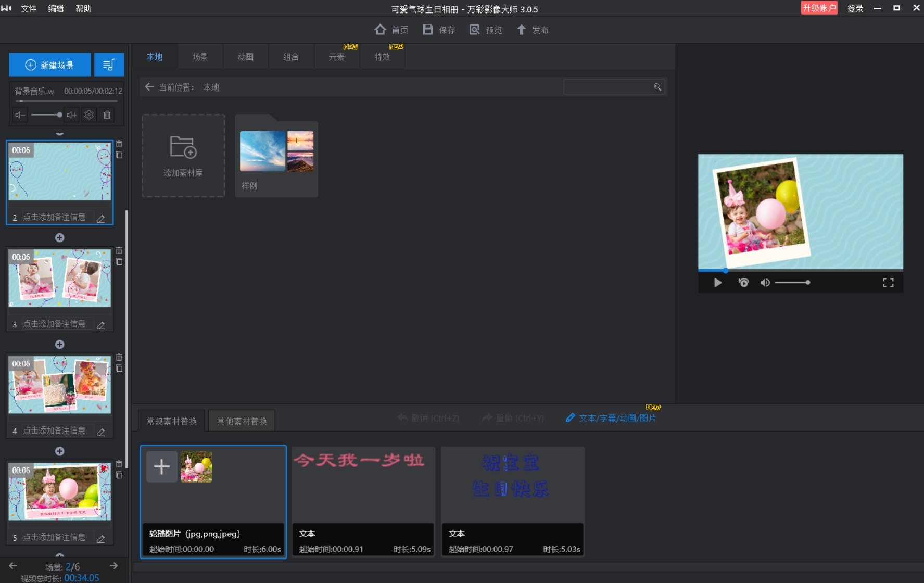Image resolution: width=924 pixels, height=583 pixels.
Task: Save project with 保存 icon
Action: coord(439,30)
